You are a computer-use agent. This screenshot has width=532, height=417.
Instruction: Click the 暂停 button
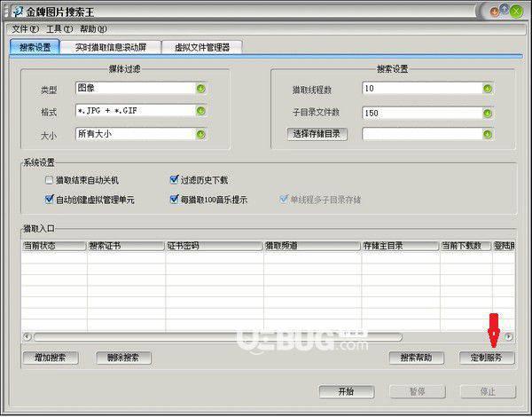pyautogui.click(x=418, y=391)
